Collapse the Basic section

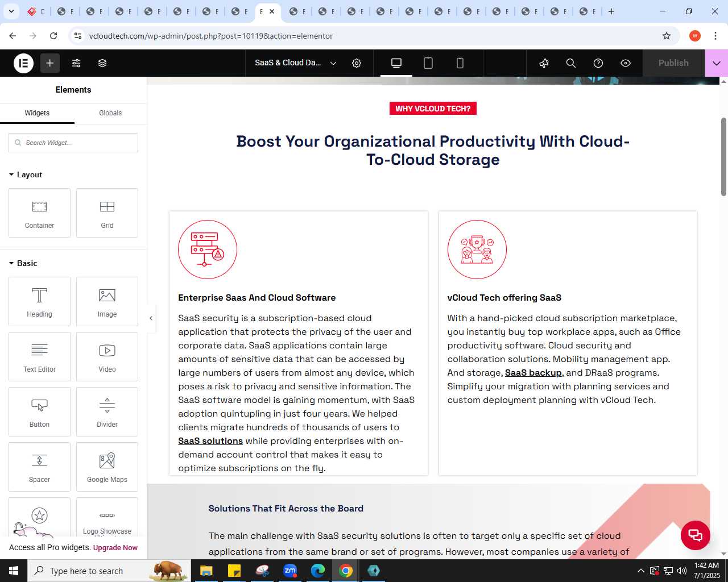tap(23, 263)
